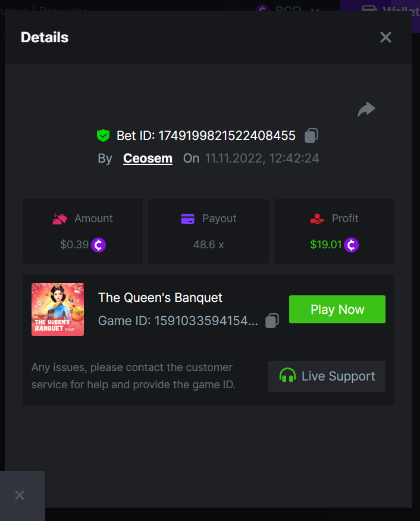This screenshot has height=521, width=420.
Task: Click the purple Payout card icon
Action: click(x=188, y=219)
